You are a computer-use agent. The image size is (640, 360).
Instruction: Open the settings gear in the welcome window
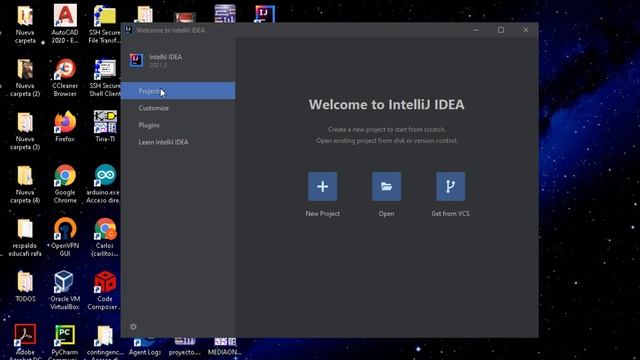point(133,327)
